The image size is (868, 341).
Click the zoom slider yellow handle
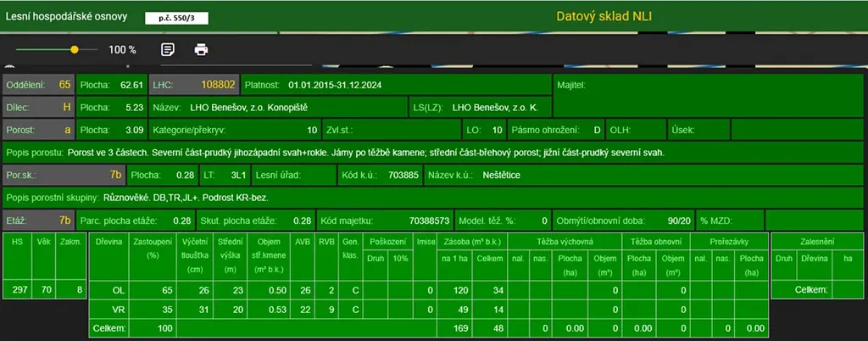(x=75, y=50)
